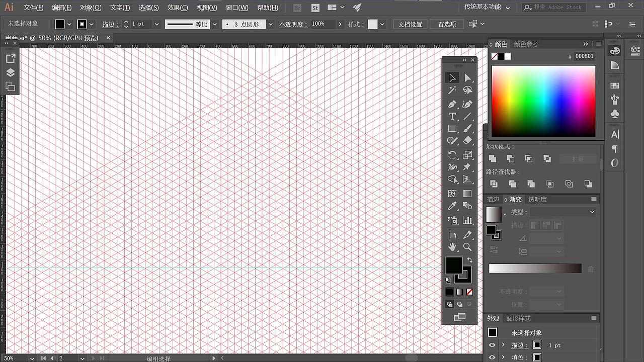Open the 效果(C) menu

pyautogui.click(x=178, y=8)
